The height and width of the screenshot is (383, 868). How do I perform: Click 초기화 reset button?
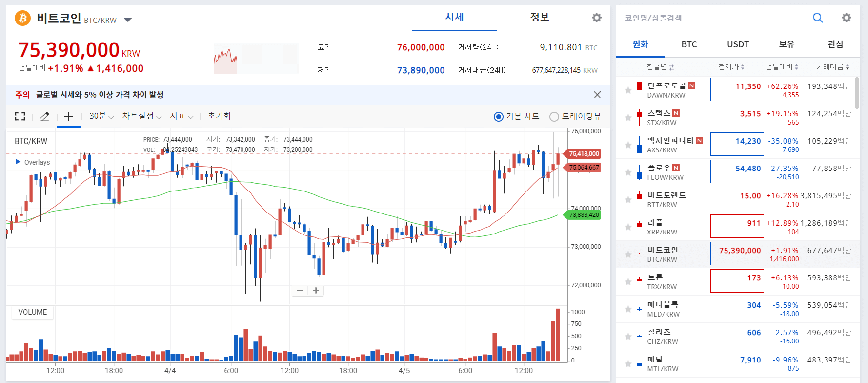click(220, 116)
